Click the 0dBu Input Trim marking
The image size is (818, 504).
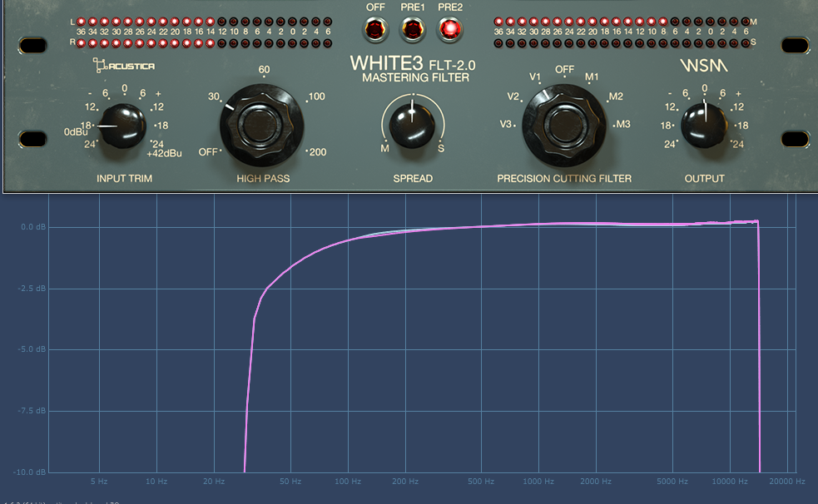pos(76,132)
